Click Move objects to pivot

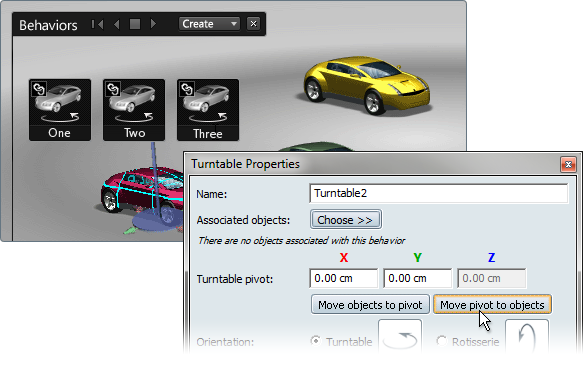(x=370, y=305)
